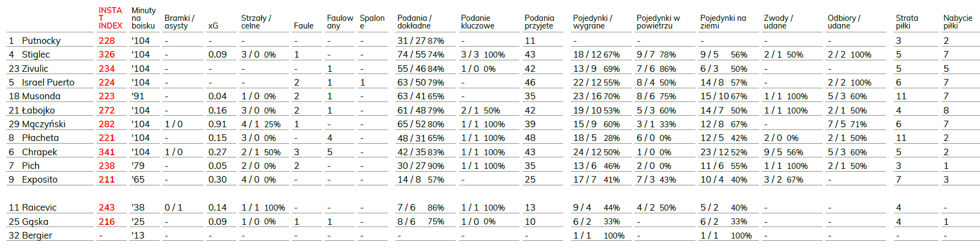Click the Odbiory / udane column header
This screenshot has height=249, width=980.
click(844, 22)
